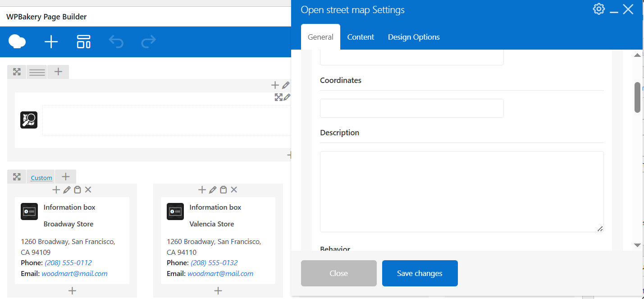This screenshot has height=299, width=644.
Task: Click the Coordinates field label
Action: (x=341, y=80)
